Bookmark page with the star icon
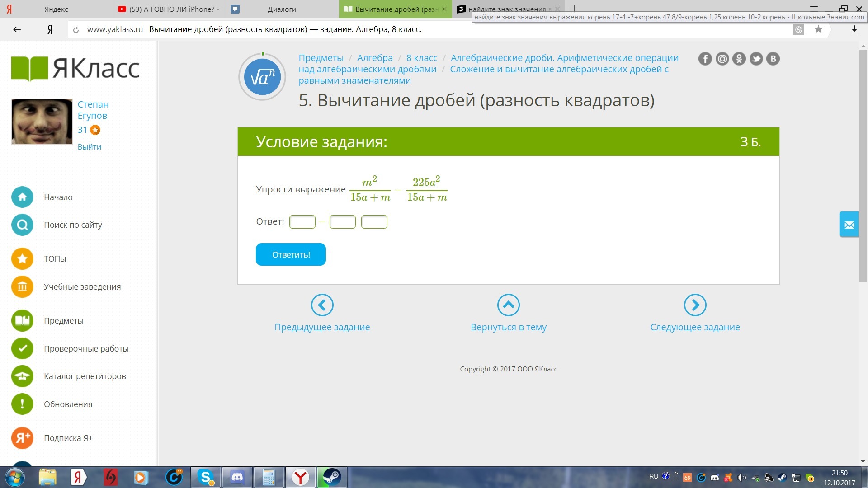The width and height of the screenshot is (868, 488). click(818, 29)
